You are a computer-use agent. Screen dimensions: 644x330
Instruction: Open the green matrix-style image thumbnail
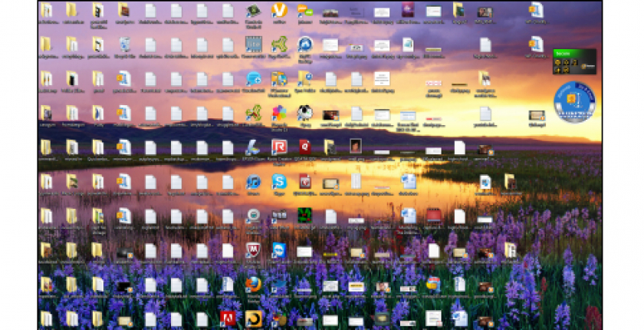pos(305,214)
